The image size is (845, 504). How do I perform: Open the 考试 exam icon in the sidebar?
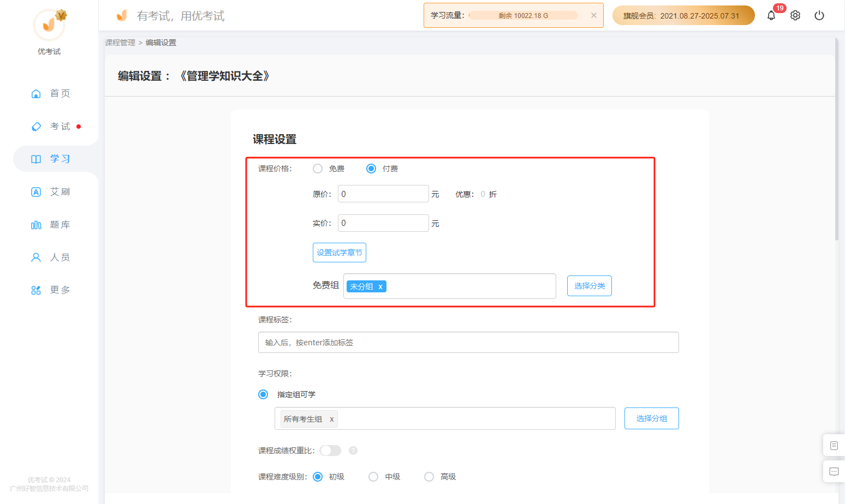click(x=36, y=127)
